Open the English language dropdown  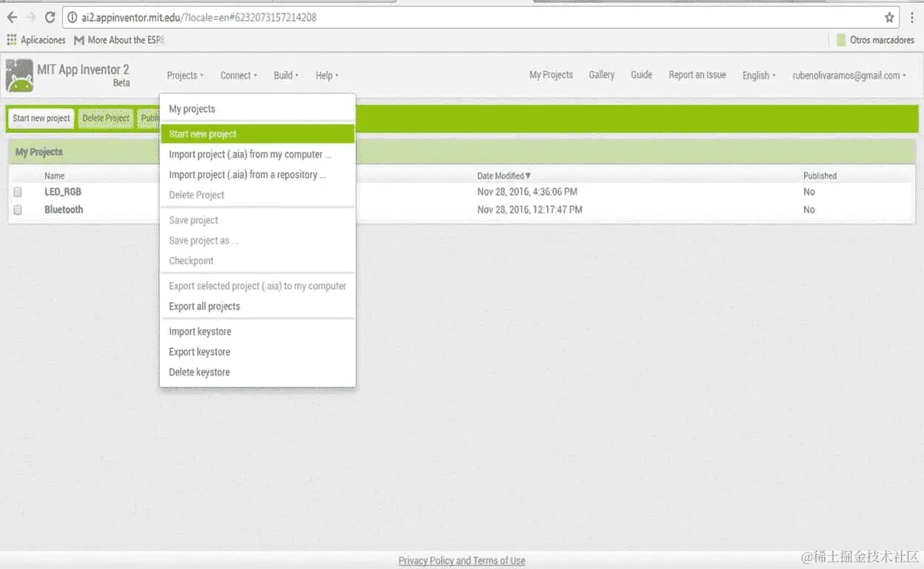759,76
